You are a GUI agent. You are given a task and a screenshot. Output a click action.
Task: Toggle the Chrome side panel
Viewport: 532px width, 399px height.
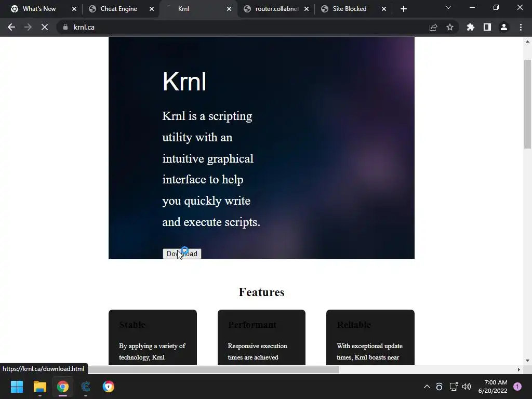click(x=487, y=27)
